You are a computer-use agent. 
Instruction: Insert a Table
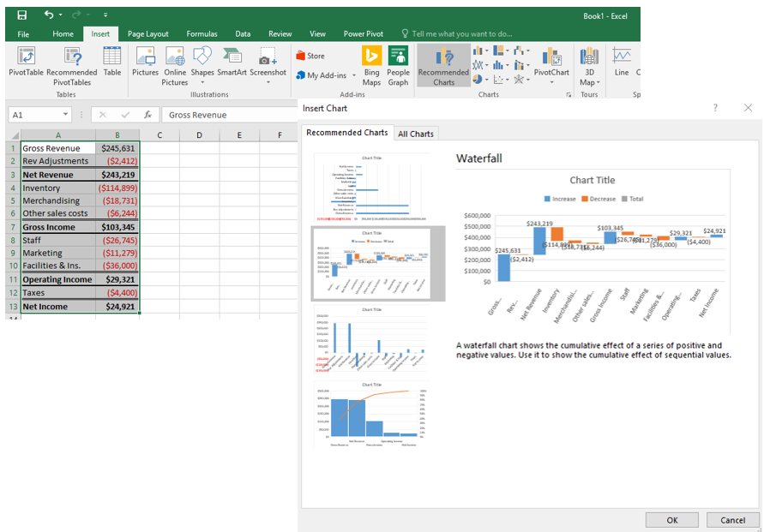[111, 64]
